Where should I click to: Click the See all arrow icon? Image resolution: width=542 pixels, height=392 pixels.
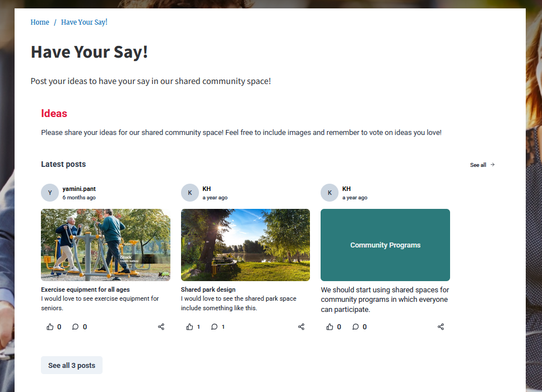492,165
